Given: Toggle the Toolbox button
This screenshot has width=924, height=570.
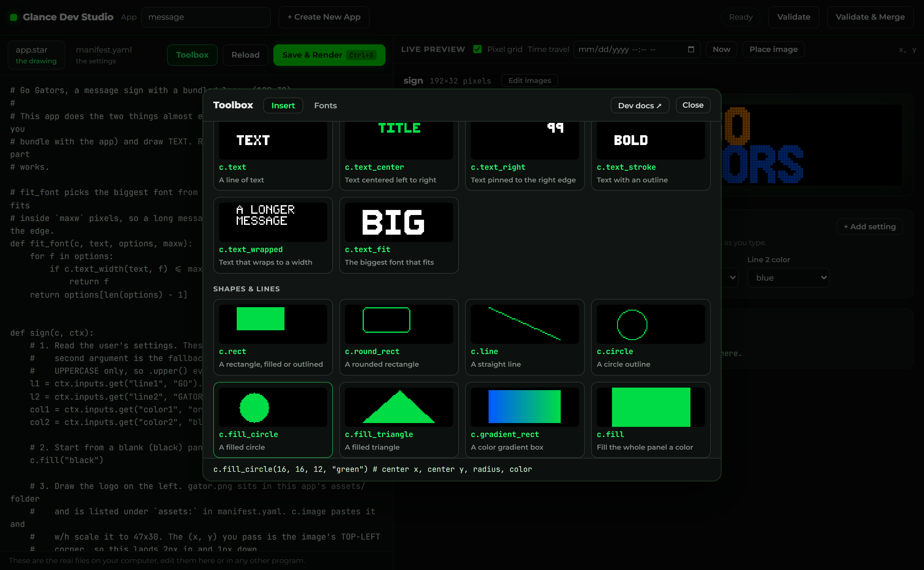Looking at the screenshot, I should tap(192, 55).
